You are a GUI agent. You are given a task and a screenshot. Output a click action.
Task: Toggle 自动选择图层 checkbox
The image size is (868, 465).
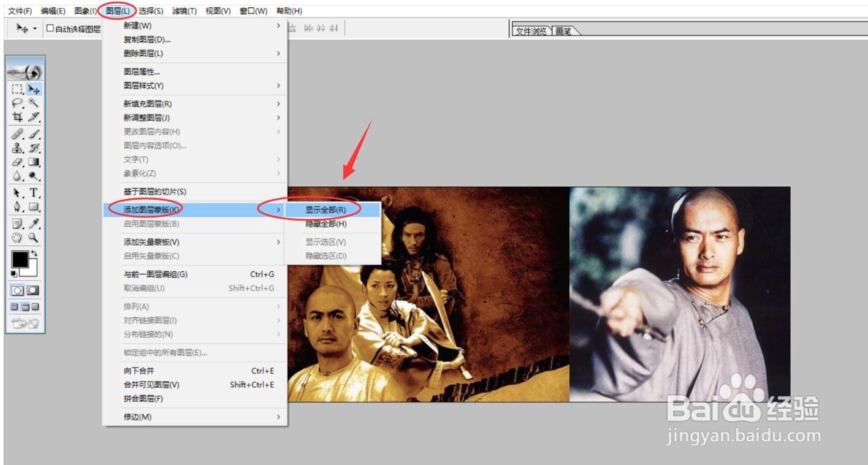click(50, 28)
